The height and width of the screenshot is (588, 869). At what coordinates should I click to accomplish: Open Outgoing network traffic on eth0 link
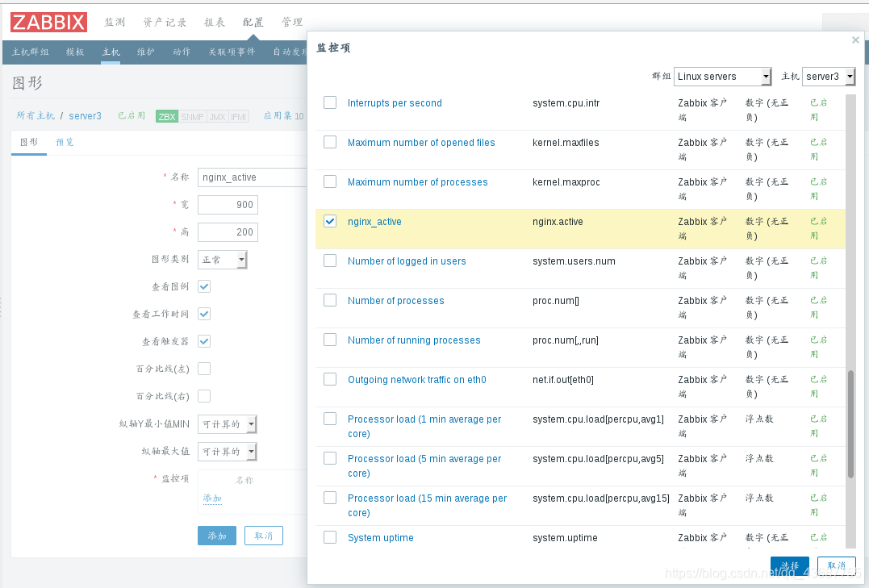point(417,380)
